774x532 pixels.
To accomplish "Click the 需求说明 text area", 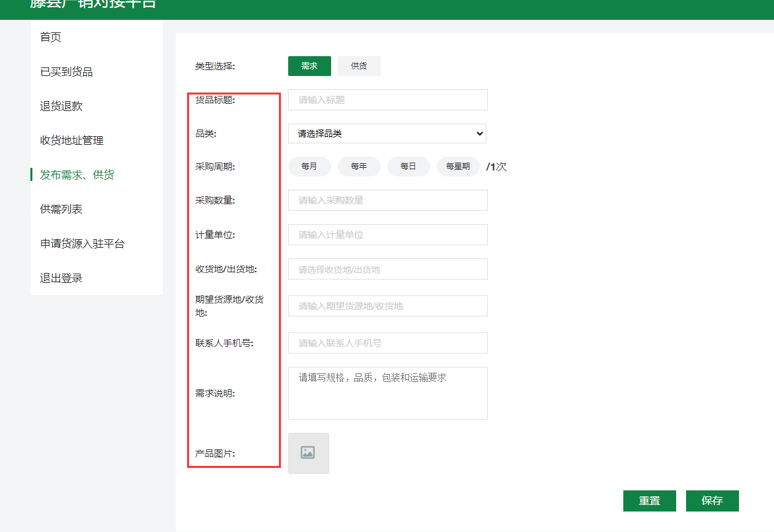I will click(387, 393).
